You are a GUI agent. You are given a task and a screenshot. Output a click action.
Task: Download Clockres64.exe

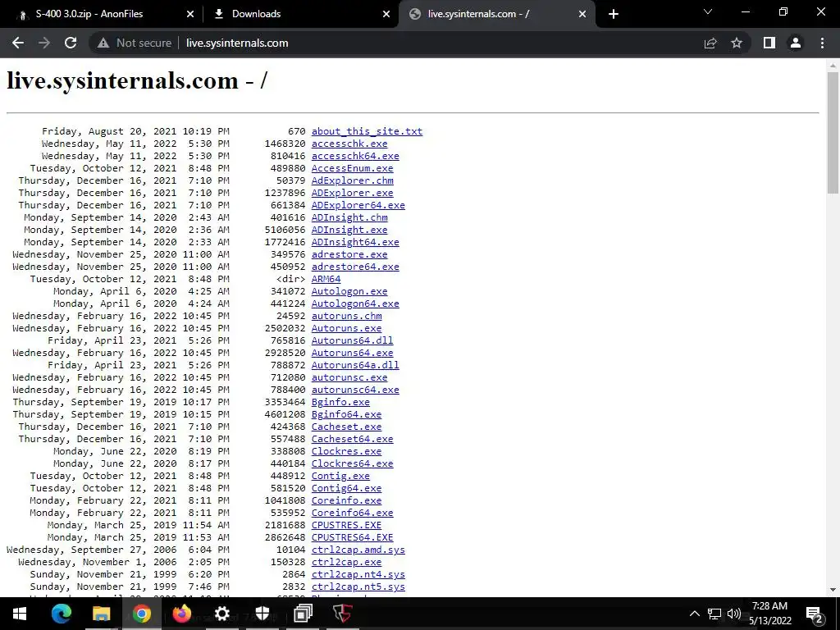tap(352, 464)
